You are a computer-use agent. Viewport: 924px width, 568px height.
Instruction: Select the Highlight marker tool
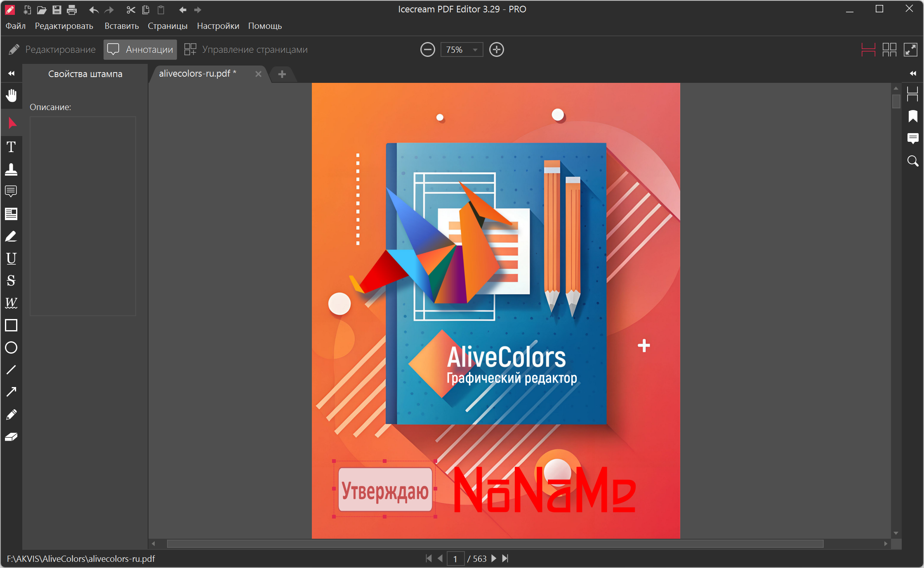[11, 236]
